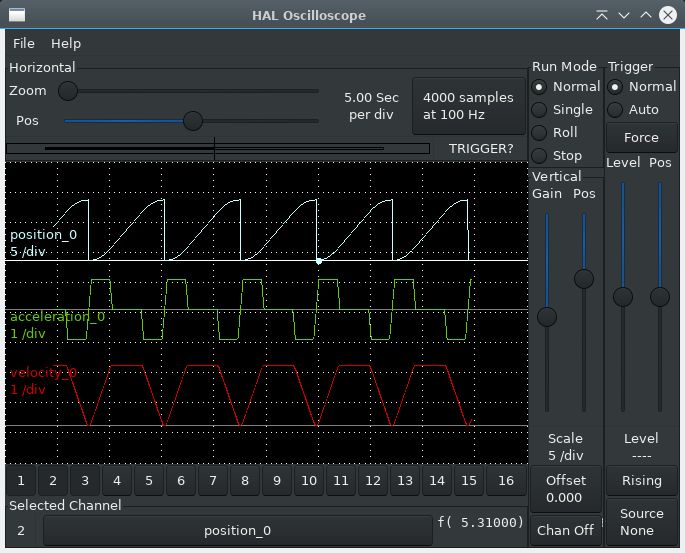Click the keep-above window icon
The width and height of the screenshot is (685, 553).
pyautogui.click(x=602, y=15)
